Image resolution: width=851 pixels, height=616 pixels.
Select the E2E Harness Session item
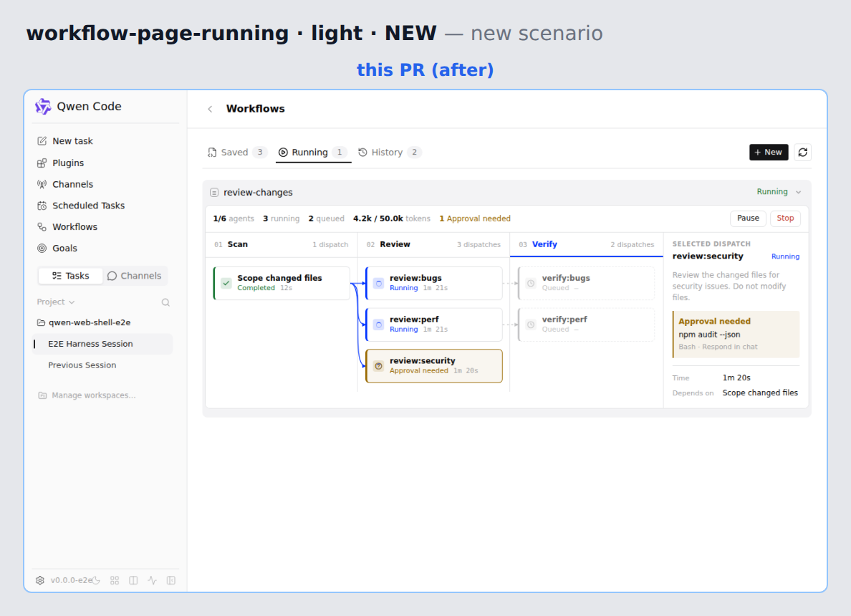click(102, 344)
